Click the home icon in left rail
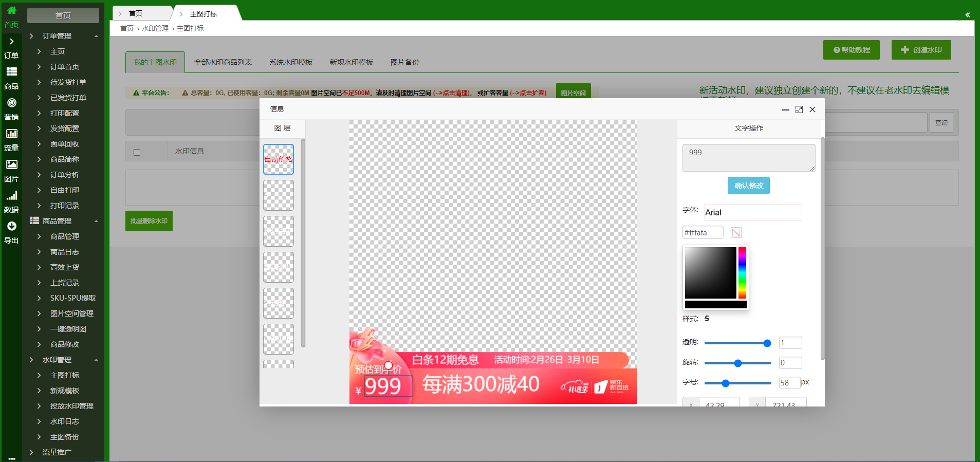Viewport: 980px width, 462px height. point(11,10)
